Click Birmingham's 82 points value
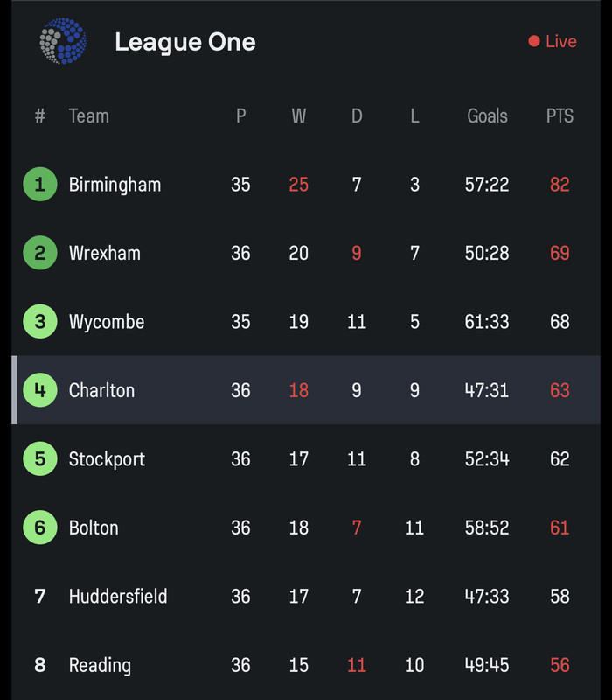612x700 pixels. tap(560, 185)
